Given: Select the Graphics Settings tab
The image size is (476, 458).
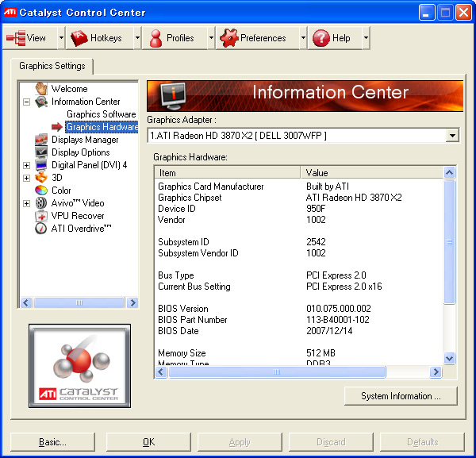Looking at the screenshot, I should [x=52, y=66].
